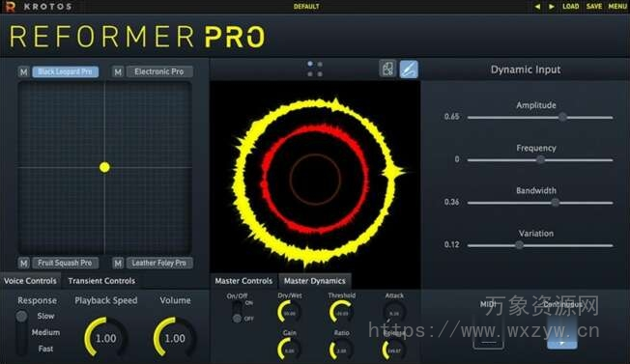The height and width of the screenshot is (364, 630).
Task: Mute the Fruit Squash Pro library
Action: click(23, 264)
